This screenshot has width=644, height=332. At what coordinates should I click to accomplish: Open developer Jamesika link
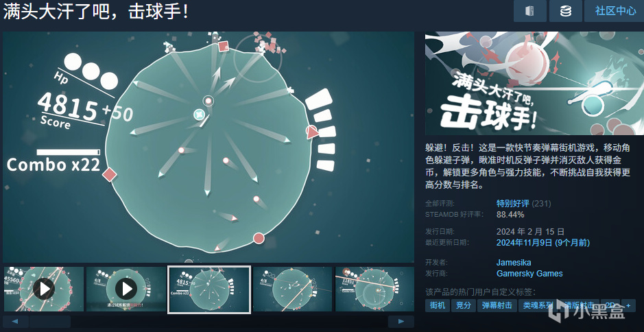tap(514, 262)
